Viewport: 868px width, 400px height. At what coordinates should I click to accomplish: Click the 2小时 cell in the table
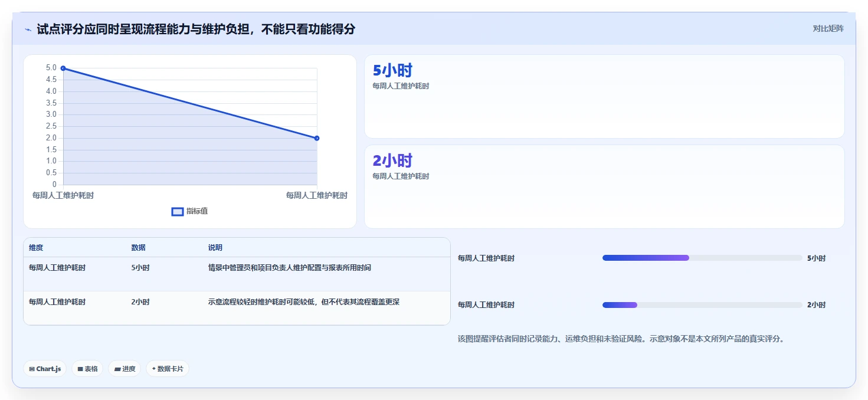click(x=140, y=302)
